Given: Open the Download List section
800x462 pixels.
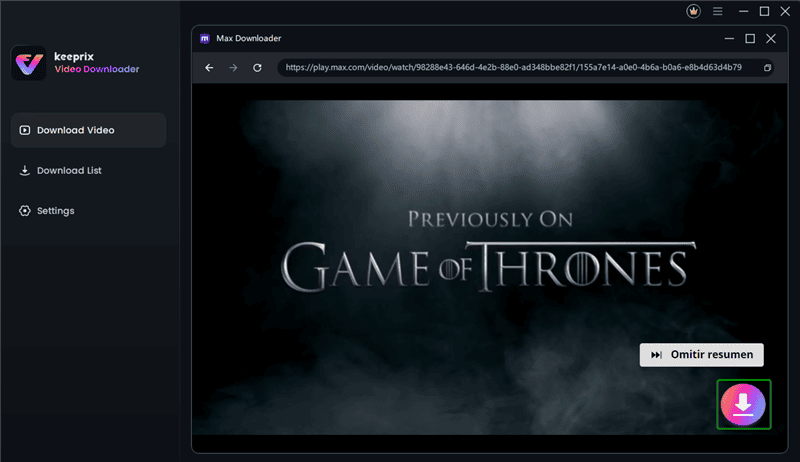Looking at the screenshot, I should [x=88, y=170].
